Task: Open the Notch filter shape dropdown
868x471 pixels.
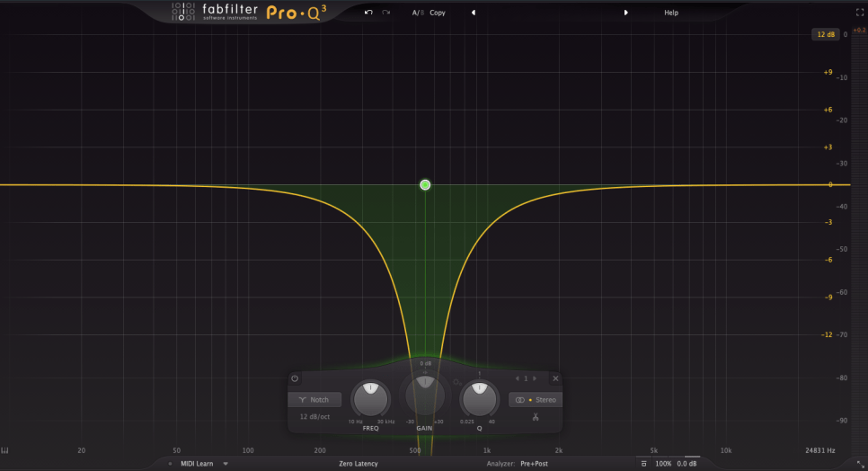Action: click(x=314, y=400)
